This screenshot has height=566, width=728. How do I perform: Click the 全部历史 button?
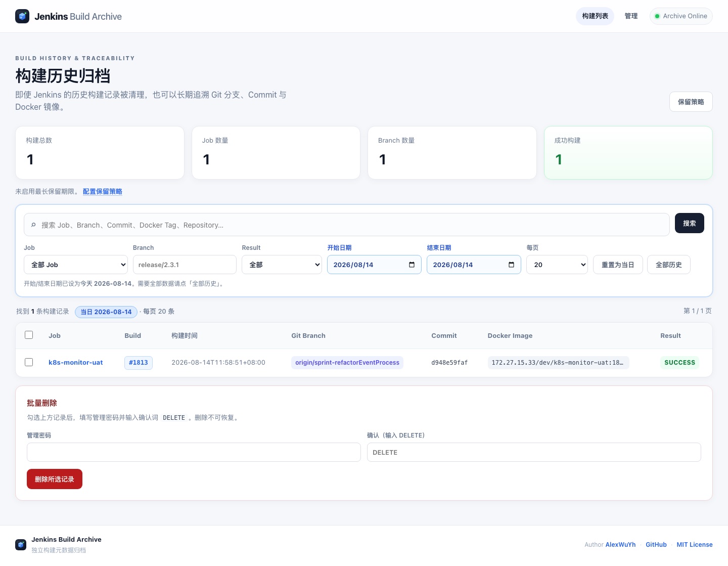(669, 265)
